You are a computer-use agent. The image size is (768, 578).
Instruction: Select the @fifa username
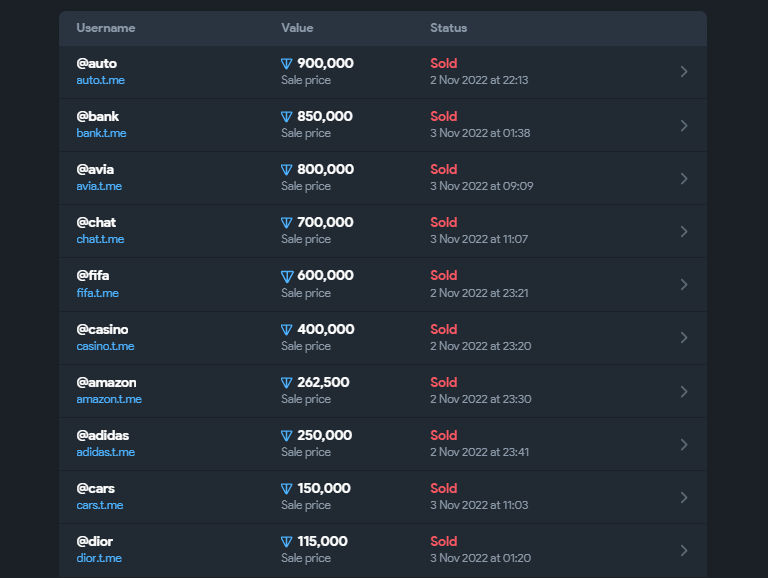(93, 275)
